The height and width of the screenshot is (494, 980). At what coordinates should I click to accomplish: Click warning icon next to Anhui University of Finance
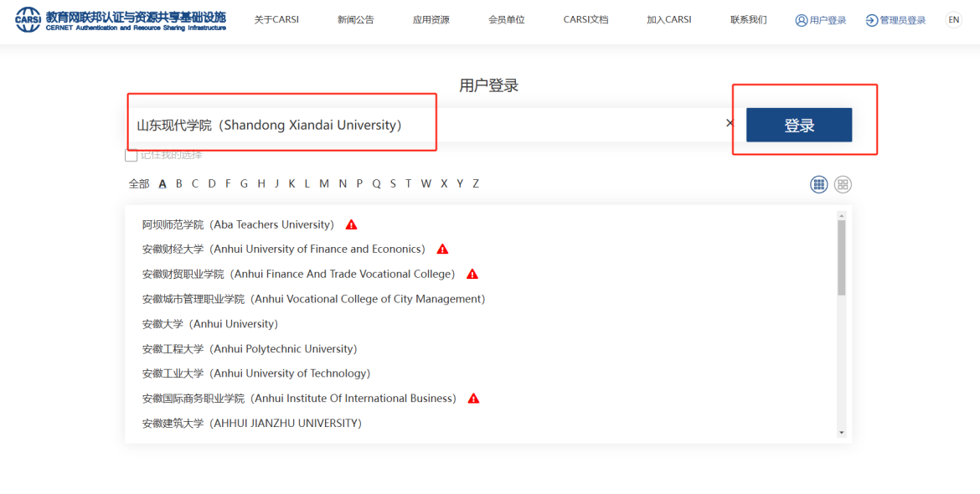coord(442,250)
